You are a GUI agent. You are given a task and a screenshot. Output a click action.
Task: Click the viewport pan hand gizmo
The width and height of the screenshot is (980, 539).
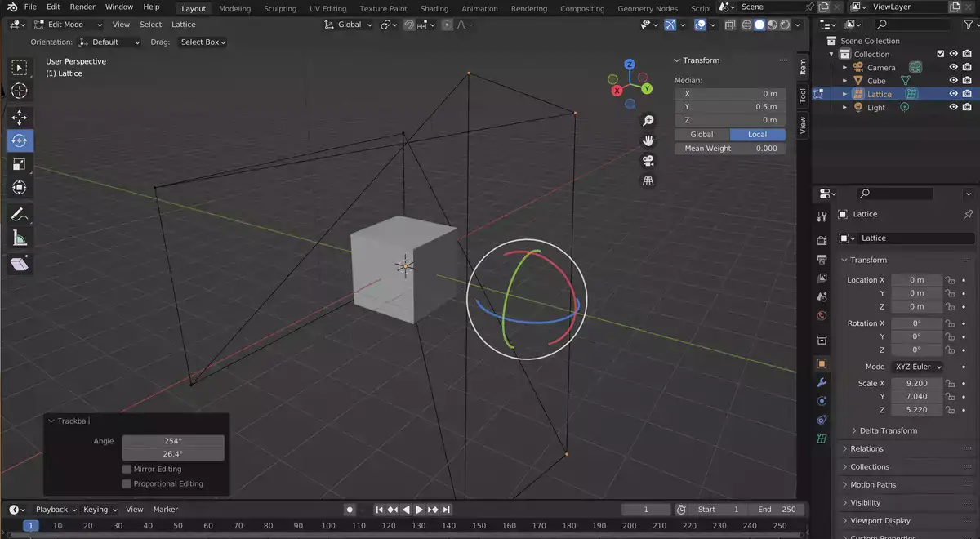[648, 140]
